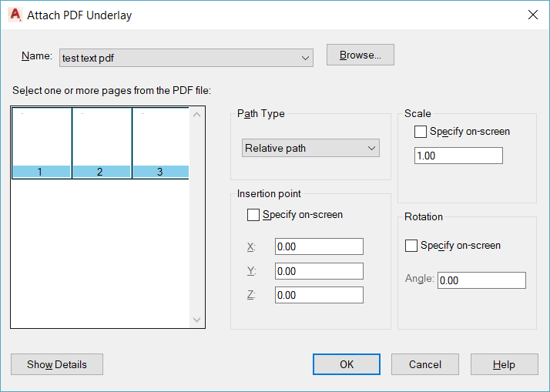Viewport: 550px width, 392px height.
Task: Click the AutoCAD logo icon in title bar
Action: (x=15, y=15)
